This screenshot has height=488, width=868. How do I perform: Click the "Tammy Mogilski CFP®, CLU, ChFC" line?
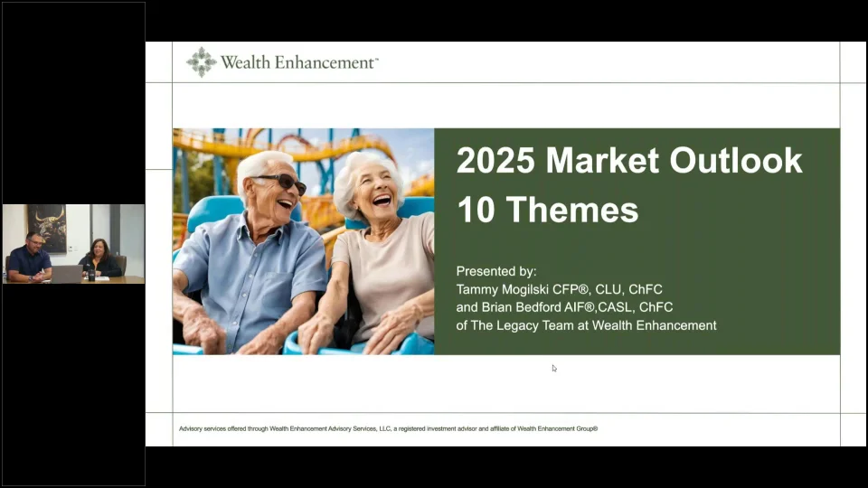pos(559,289)
